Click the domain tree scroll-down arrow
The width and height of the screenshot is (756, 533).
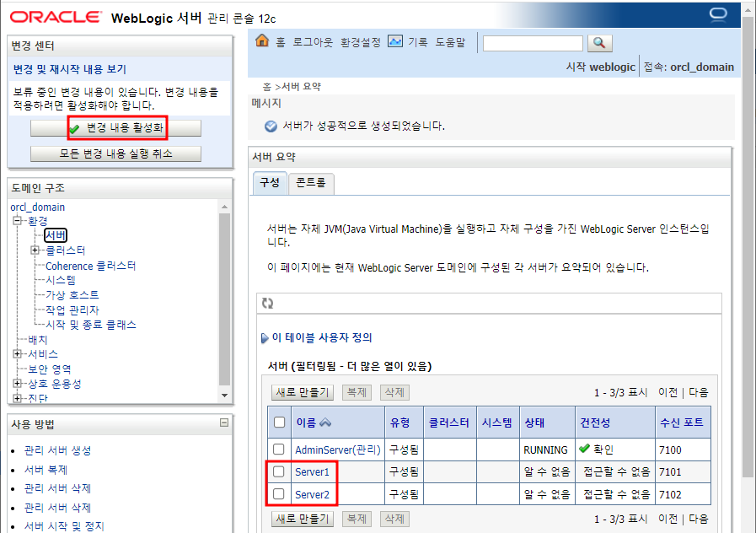[x=225, y=396]
